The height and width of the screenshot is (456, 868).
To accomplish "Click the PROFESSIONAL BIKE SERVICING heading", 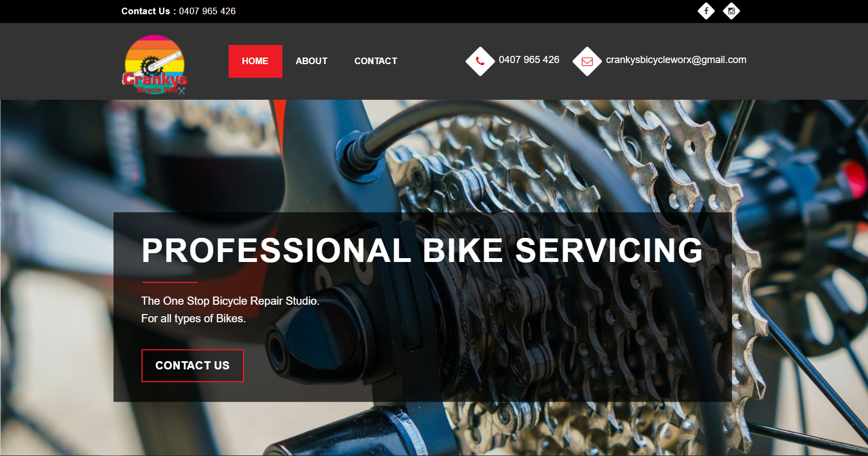I will [422, 250].
